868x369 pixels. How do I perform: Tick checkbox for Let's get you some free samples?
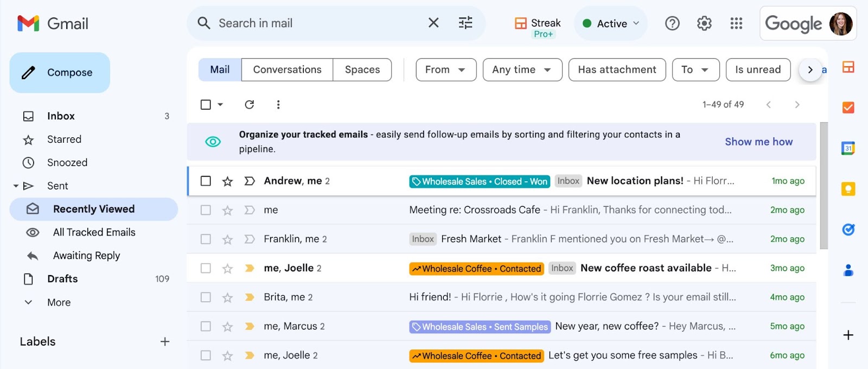[x=206, y=355]
